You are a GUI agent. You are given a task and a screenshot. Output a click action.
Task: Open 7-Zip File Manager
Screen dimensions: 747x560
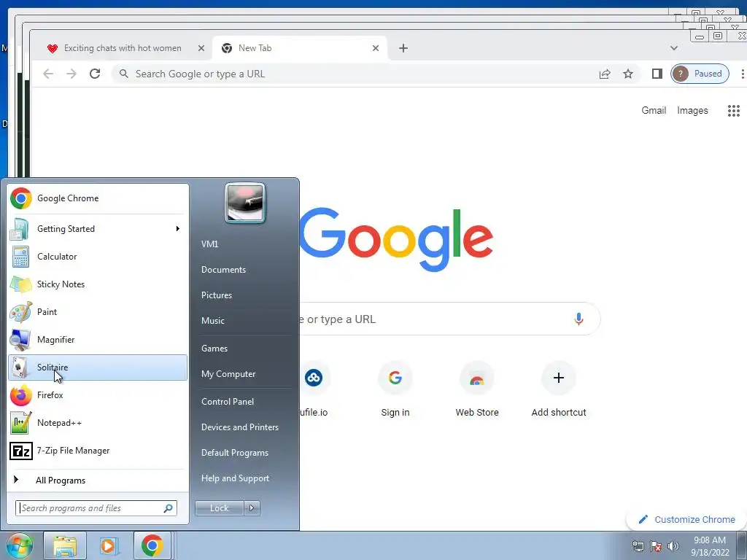(98, 451)
